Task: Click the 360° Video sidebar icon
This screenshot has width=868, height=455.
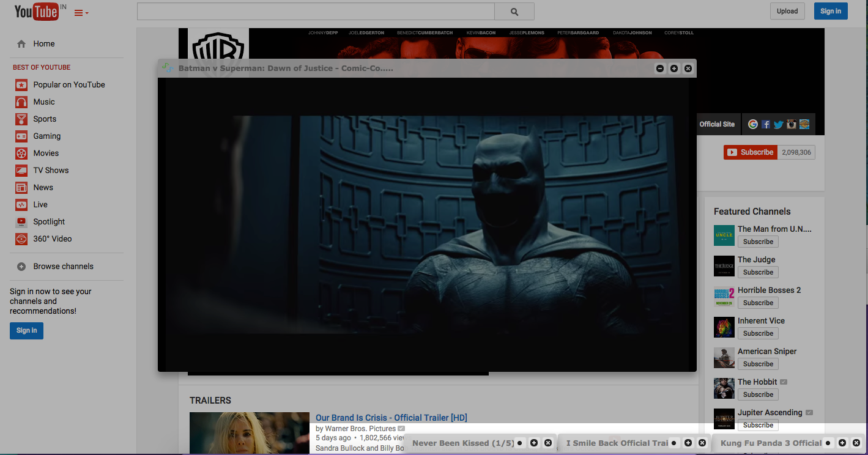Action: coord(21,239)
